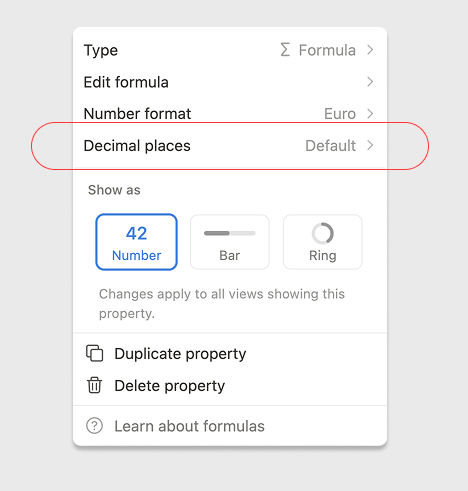Choose the Number format menu row

(230, 114)
